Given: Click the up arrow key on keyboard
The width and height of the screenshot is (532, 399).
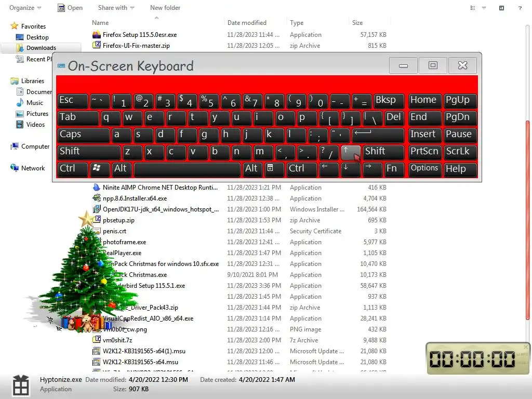Looking at the screenshot, I should pyautogui.click(x=351, y=152).
